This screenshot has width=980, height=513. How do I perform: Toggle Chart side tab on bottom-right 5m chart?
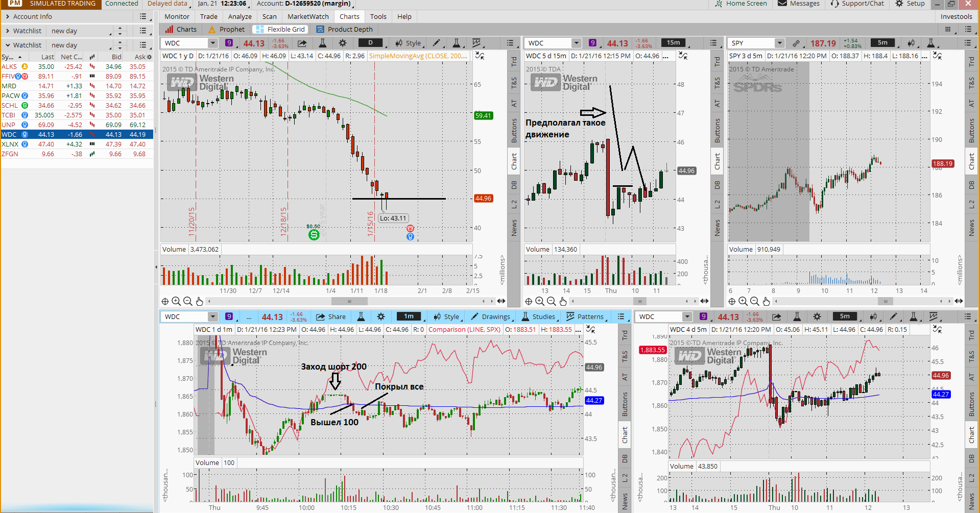tap(972, 434)
